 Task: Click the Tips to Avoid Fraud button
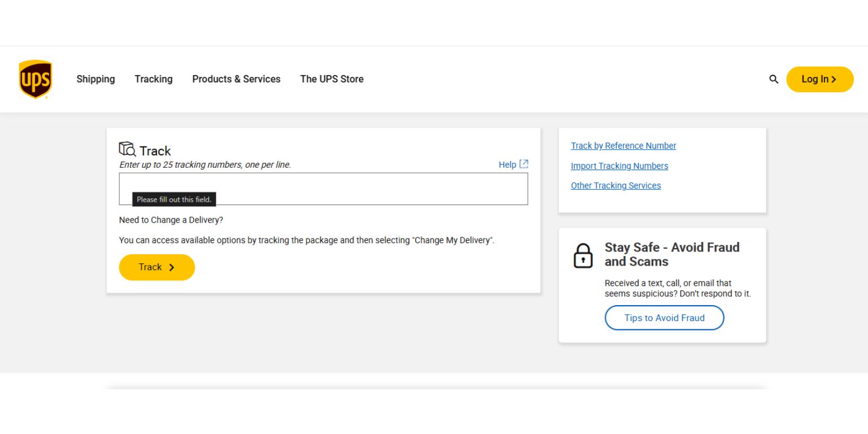(664, 318)
